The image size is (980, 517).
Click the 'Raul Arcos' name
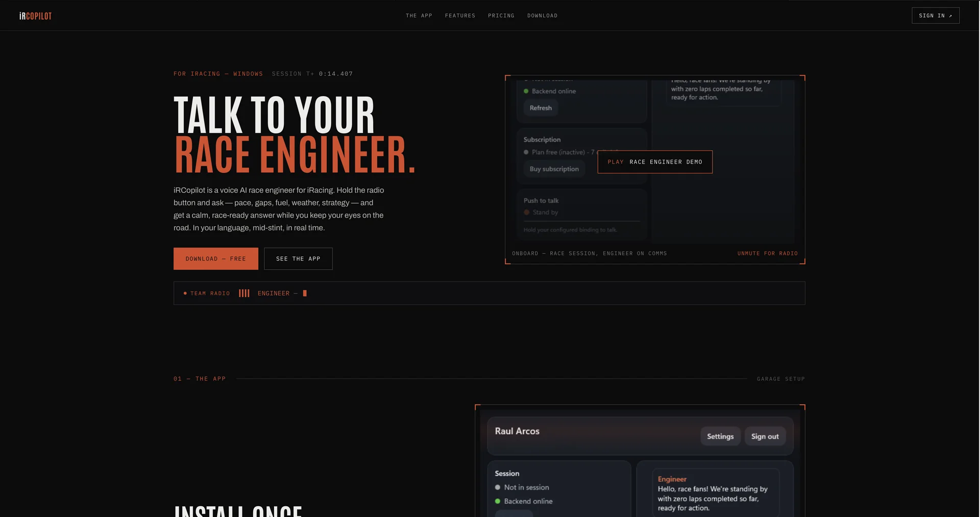(x=517, y=431)
